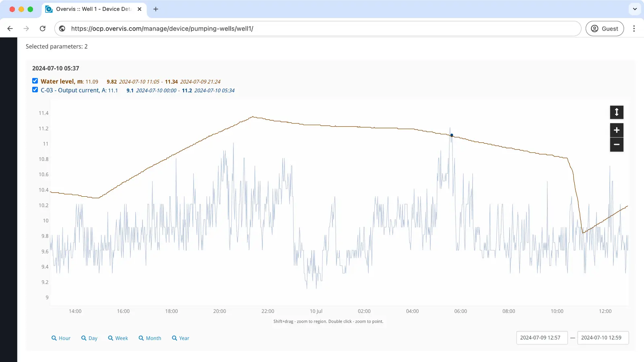Viewport: 644px width, 362px height.
Task: Set chart range to Day
Action: click(89, 338)
